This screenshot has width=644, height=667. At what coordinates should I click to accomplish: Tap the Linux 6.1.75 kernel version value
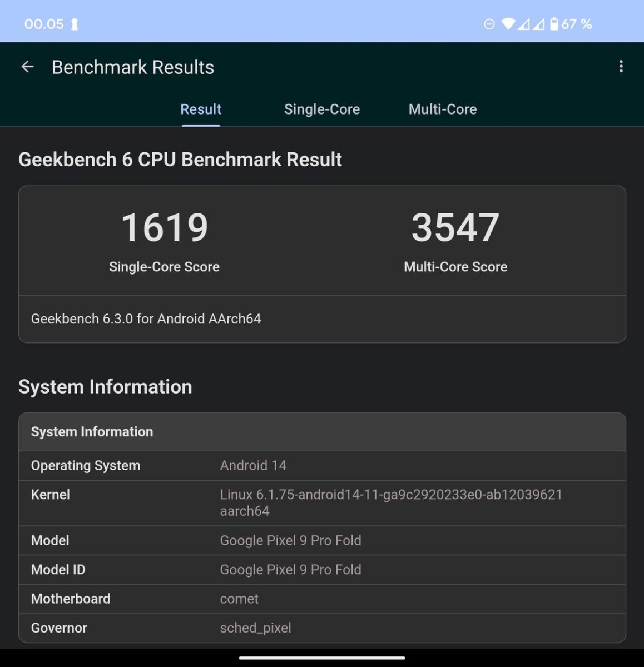(391, 503)
